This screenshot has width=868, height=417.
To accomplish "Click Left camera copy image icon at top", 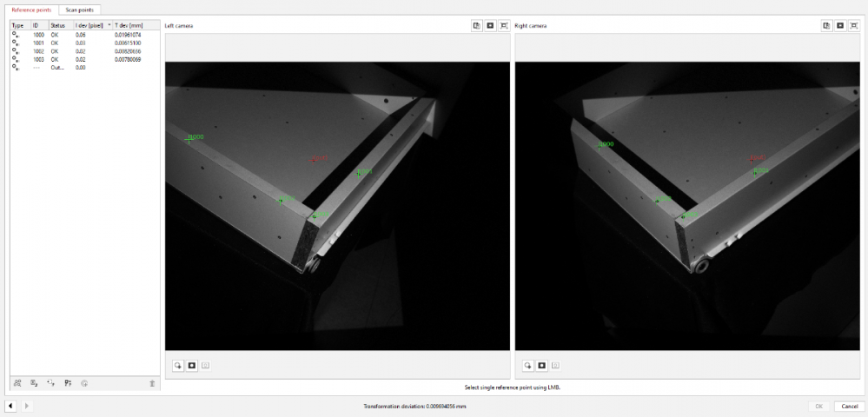I will (x=477, y=25).
